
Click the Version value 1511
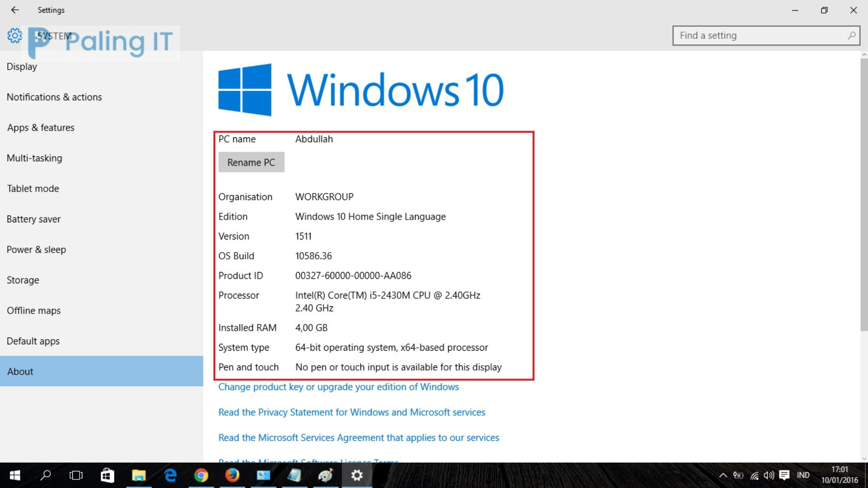pos(303,236)
